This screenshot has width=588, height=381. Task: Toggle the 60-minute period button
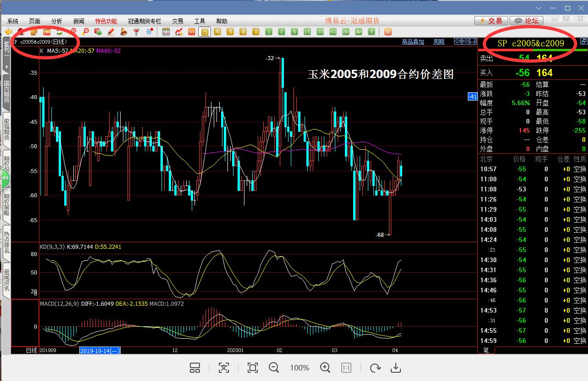[333, 32]
